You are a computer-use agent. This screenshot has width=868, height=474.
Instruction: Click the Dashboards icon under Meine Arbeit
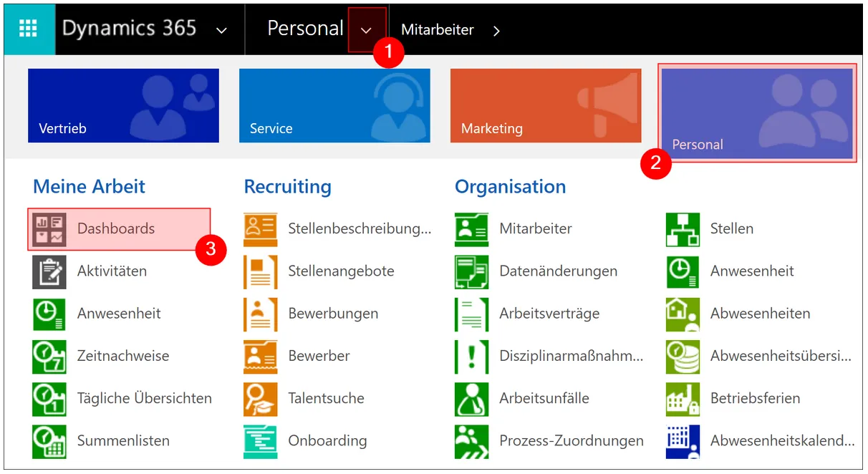[49, 229]
